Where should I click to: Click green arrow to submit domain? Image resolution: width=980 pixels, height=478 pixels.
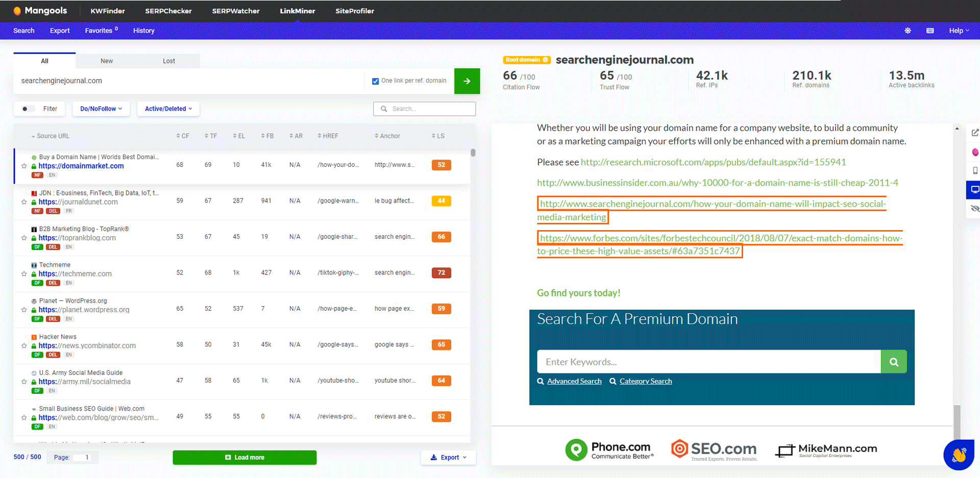pyautogui.click(x=467, y=81)
